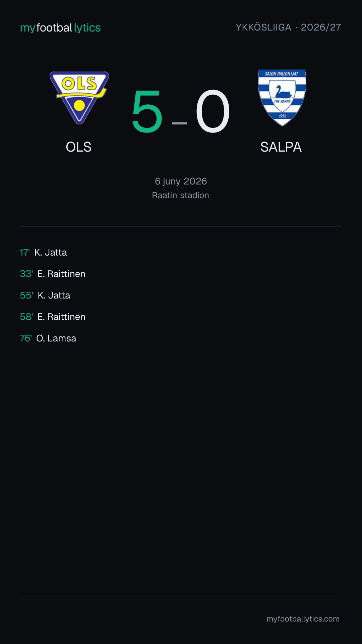Select K. Jatta's 55' goal entry

pos(45,295)
